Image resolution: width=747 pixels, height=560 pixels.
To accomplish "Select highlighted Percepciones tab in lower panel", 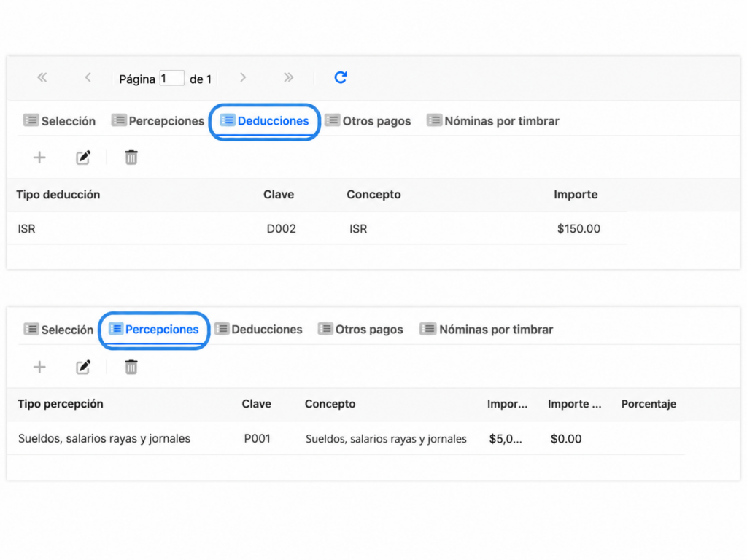I will pyautogui.click(x=154, y=330).
